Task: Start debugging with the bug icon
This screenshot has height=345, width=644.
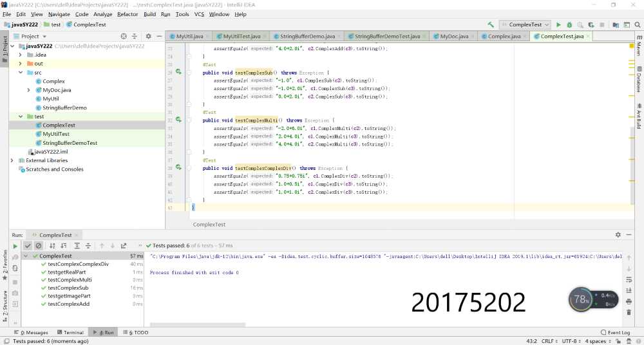Action: [569, 24]
